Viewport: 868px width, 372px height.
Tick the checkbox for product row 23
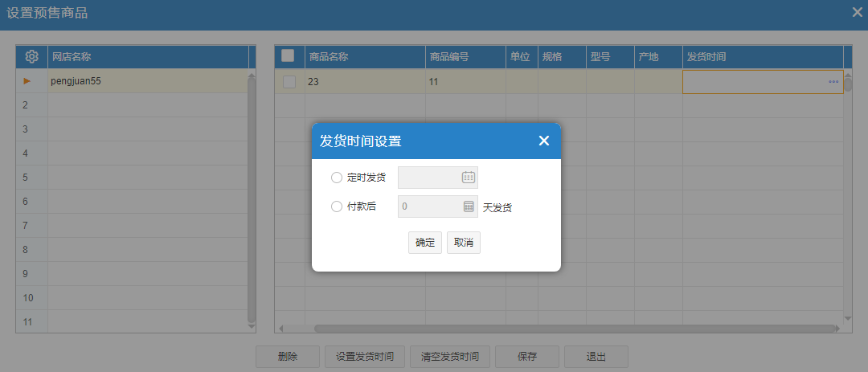[x=289, y=81]
